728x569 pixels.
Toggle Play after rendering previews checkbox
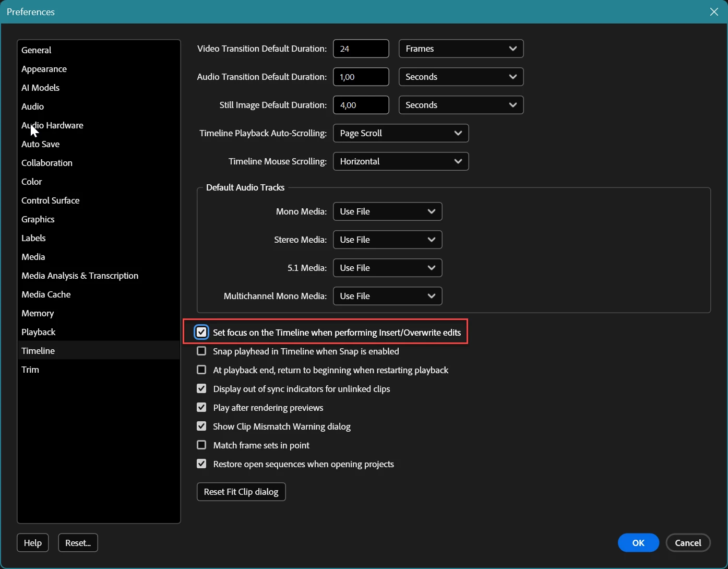point(201,408)
